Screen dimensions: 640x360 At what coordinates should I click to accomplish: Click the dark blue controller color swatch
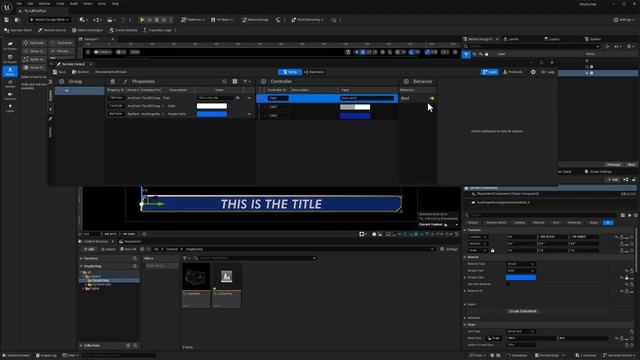click(355, 116)
